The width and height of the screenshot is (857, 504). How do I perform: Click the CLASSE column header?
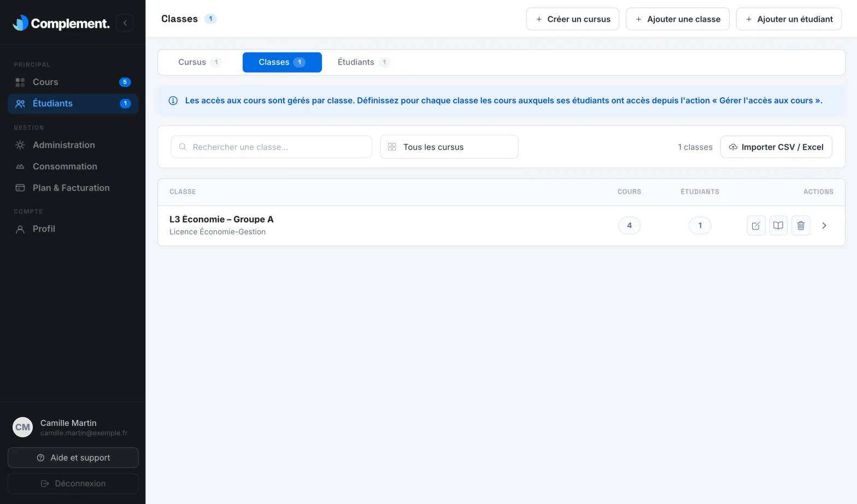tap(183, 192)
